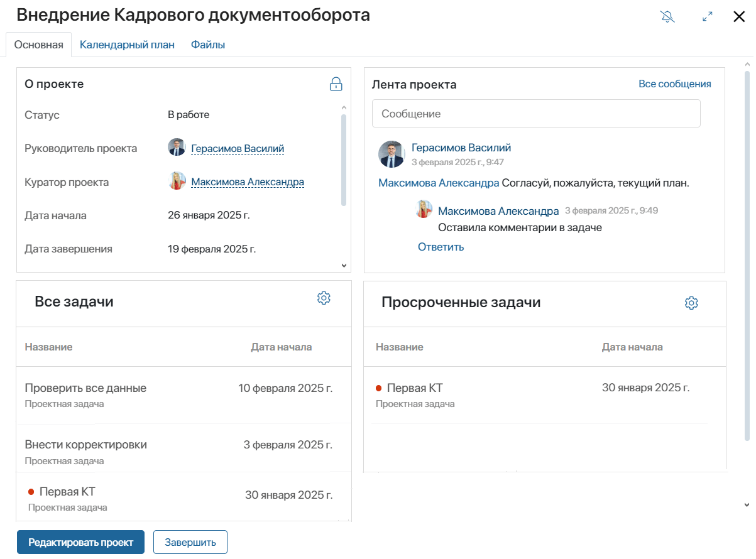The width and height of the screenshot is (756, 559).
Task: Click the Редактировать проект button
Action: (x=80, y=543)
